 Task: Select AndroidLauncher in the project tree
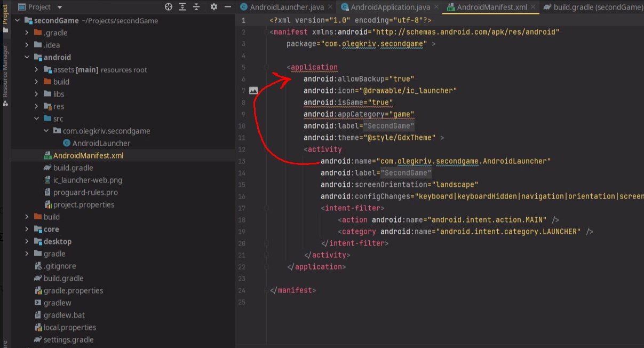pos(101,143)
